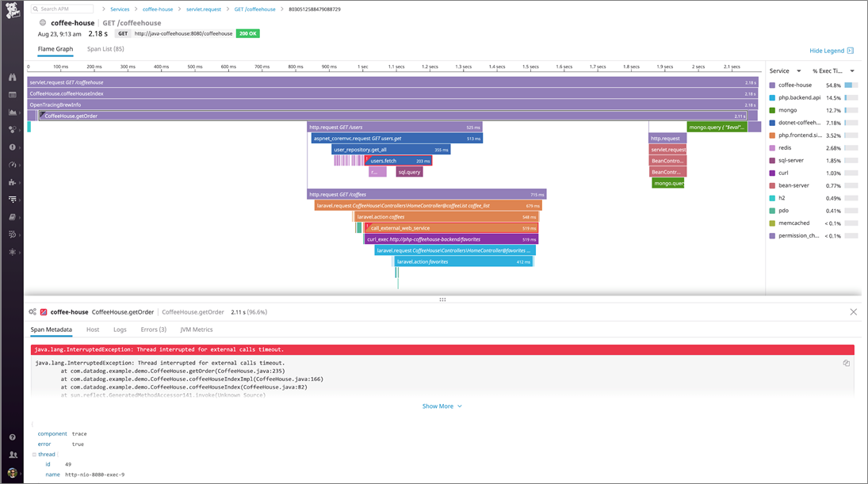Switch to the Logs tab in span panel
The width and height of the screenshot is (868, 484).
(120, 329)
